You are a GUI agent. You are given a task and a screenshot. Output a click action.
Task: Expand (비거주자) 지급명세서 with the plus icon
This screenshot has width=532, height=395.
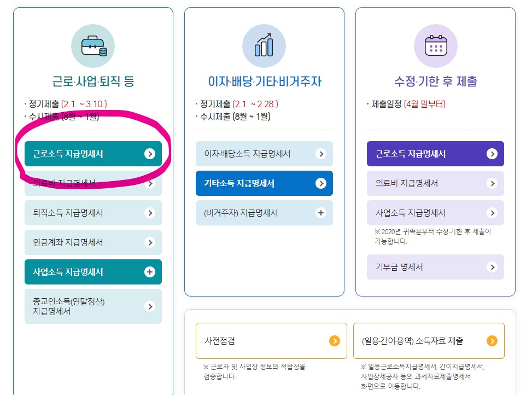pyautogui.click(x=321, y=213)
